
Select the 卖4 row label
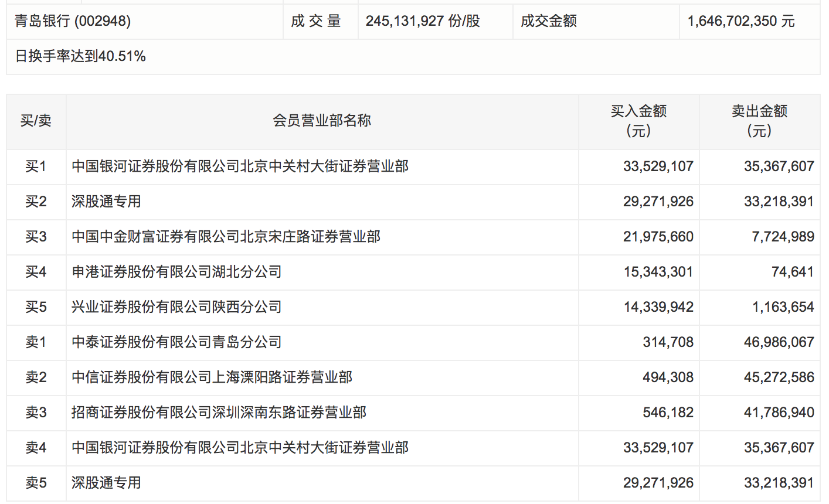tap(36, 448)
